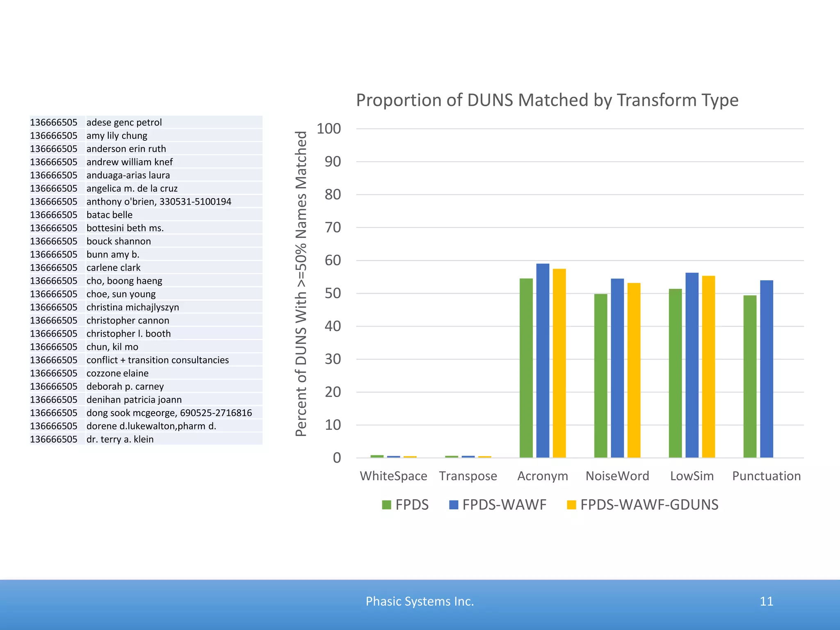Click 'christina michajlyszyn' name cell
This screenshot has width=840, height=630.
pyautogui.click(x=132, y=307)
